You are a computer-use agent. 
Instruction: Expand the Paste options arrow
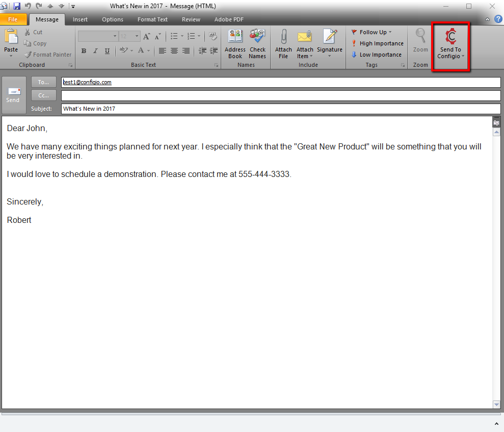point(11,56)
